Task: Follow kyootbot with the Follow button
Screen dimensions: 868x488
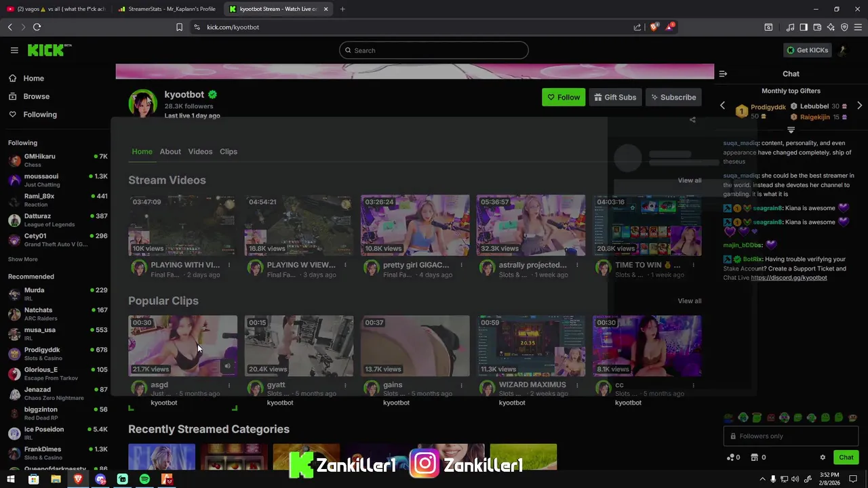Action: tap(564, 97)
